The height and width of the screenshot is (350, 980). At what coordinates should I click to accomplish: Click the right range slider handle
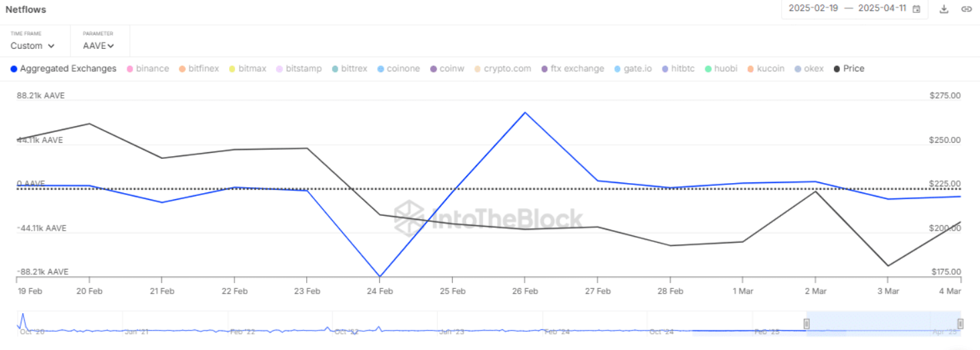point(960,325)
